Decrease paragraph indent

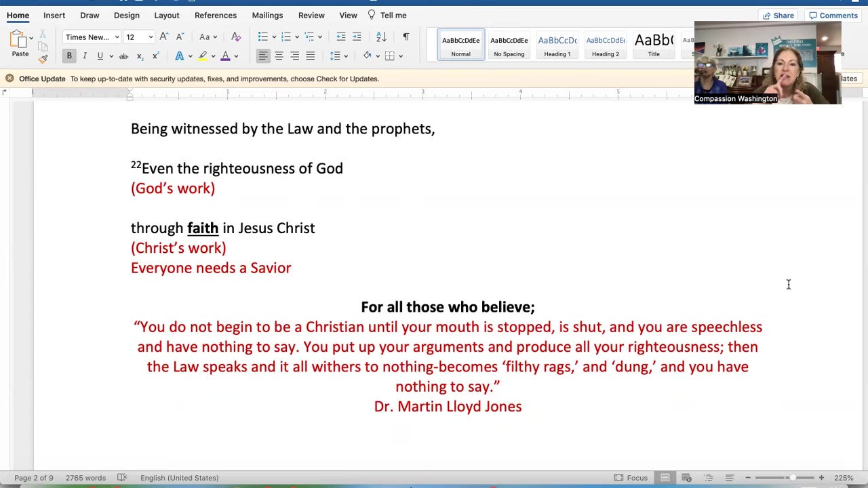[x=341, y=37]
